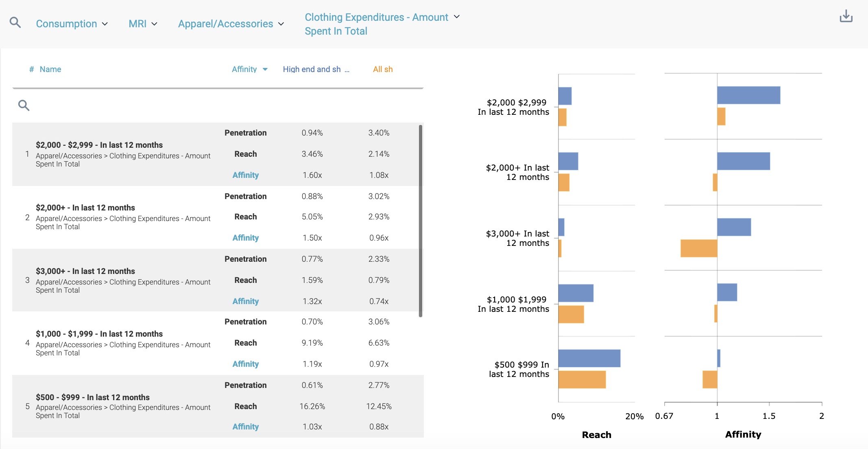Click blue affinity bar for $2,000 $2,999
Screen dimensions: 868x449
748,95
